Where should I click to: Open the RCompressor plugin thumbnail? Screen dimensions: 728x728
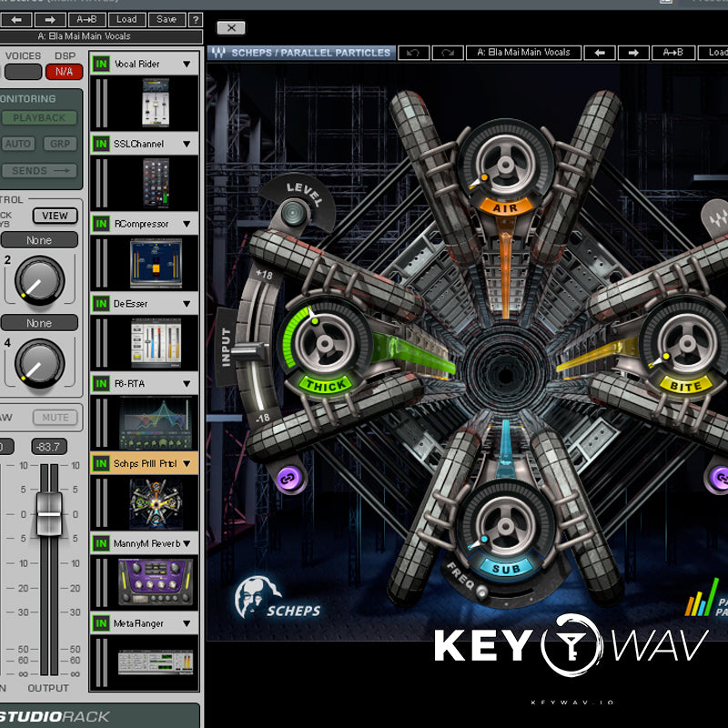[x=156, y=263]
